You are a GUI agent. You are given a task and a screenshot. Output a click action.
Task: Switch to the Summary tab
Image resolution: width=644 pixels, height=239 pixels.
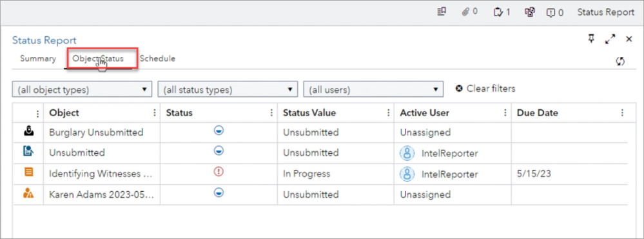click(x=38, y=58)
